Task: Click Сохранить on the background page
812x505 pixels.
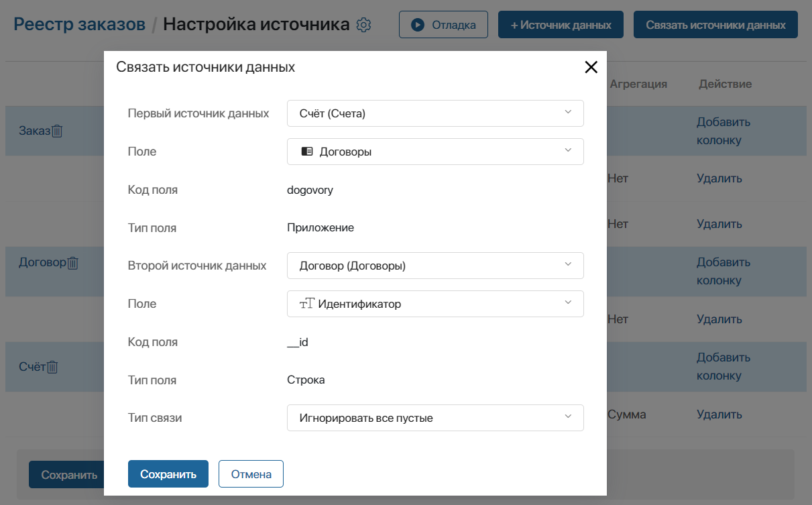Action: (66, 475)
